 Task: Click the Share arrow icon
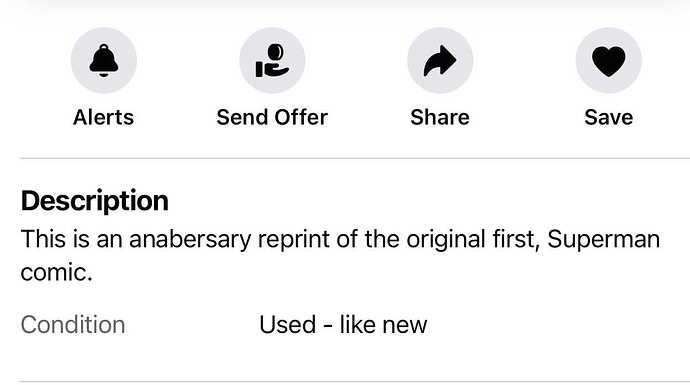(x=440, y=60)
